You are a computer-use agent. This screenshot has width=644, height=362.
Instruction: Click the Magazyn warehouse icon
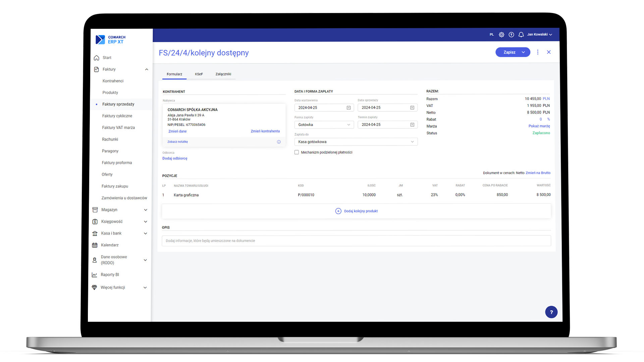pos(95,210)
